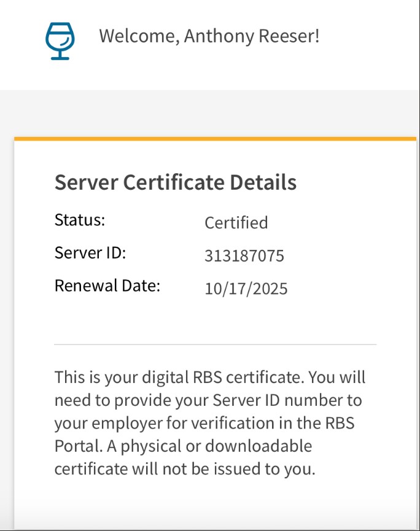Image resolution: width=420 pixels, height=531 pixels.
Task: Click the orange bar atop the certificate card
Action: 215,139
